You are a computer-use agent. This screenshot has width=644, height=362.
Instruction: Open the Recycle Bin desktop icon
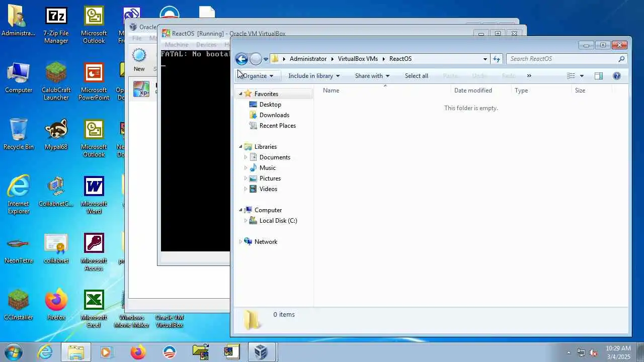19,134
